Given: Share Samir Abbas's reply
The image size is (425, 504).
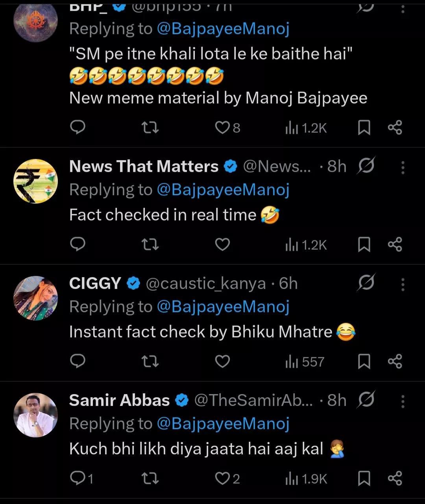Looking at the screenshot, I should pos(395,478).
